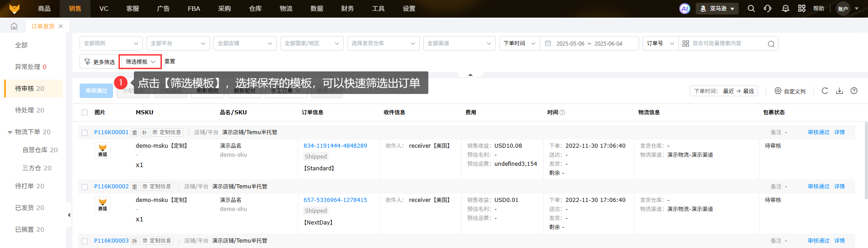
Task: Click the fox logo in the top-left corner
Action: 14,9
